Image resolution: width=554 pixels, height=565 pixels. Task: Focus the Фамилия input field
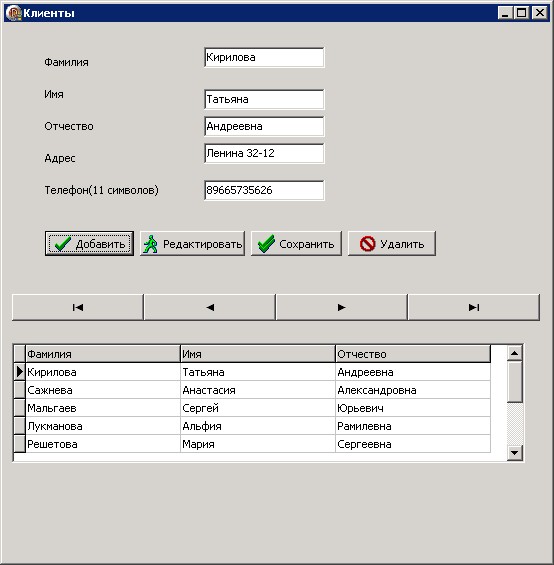264,57
